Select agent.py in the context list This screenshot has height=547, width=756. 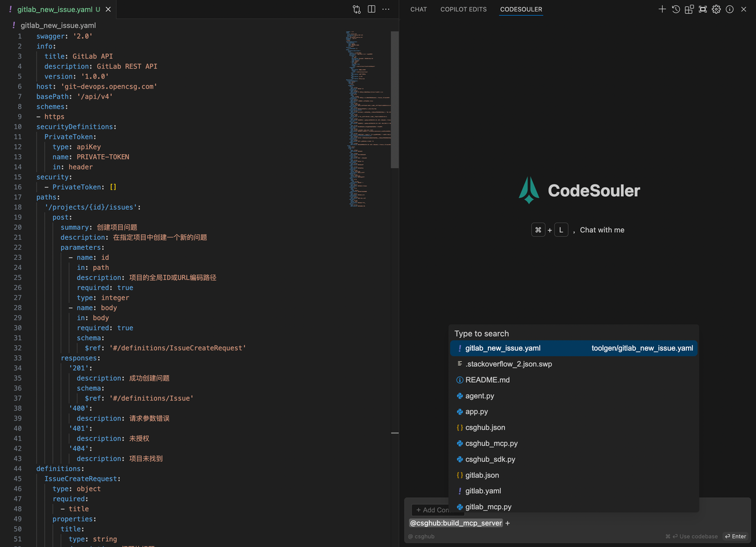pos(480,396)
